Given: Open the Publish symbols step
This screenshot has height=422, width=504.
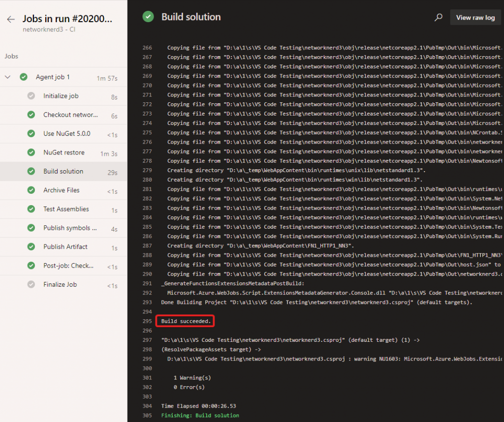Looking at the screenshot, I should click(63, 228).
